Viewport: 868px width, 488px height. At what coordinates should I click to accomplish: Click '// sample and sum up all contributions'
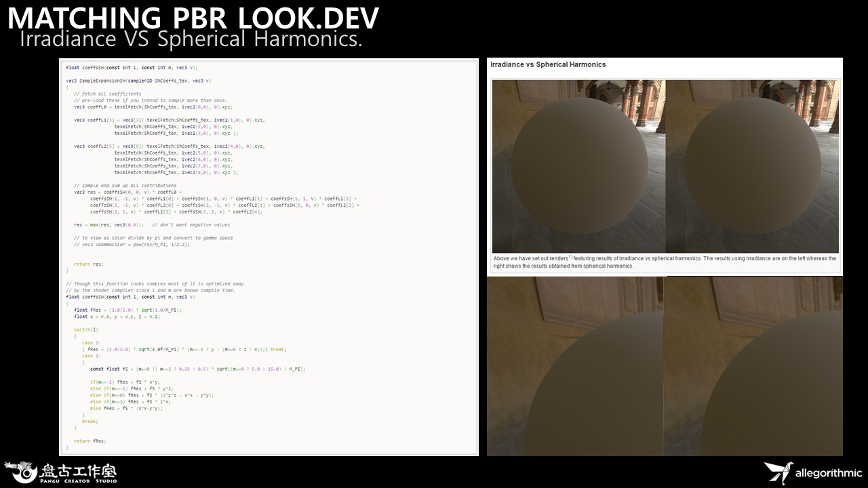point(125,186)
